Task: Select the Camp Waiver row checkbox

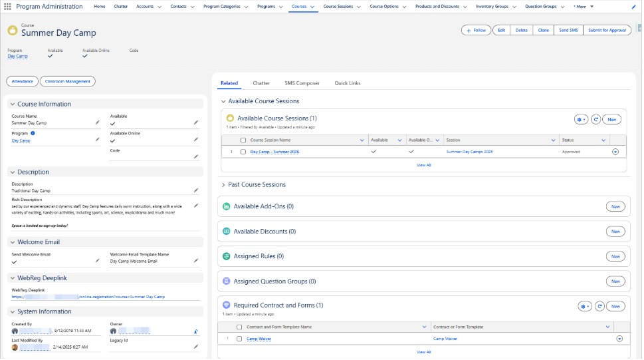Action: (239, 339)
